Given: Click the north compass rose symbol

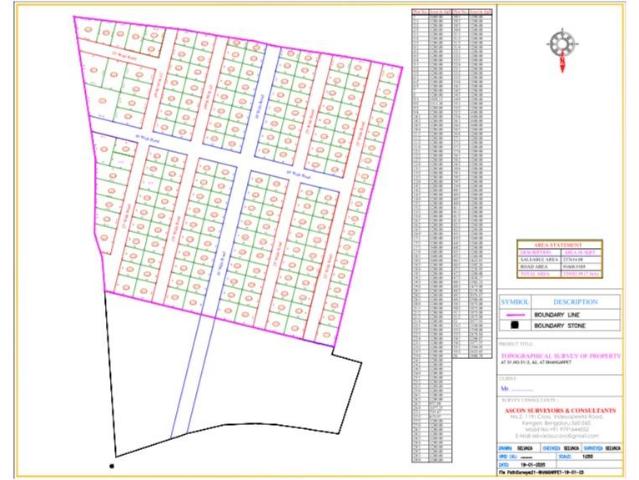Looking at the screenshot, I should click(x=562, y=50).
